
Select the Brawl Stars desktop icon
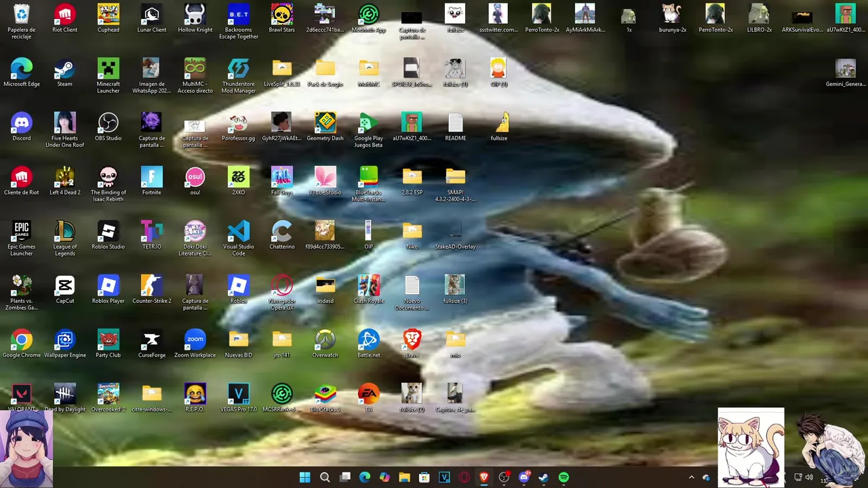282,18
